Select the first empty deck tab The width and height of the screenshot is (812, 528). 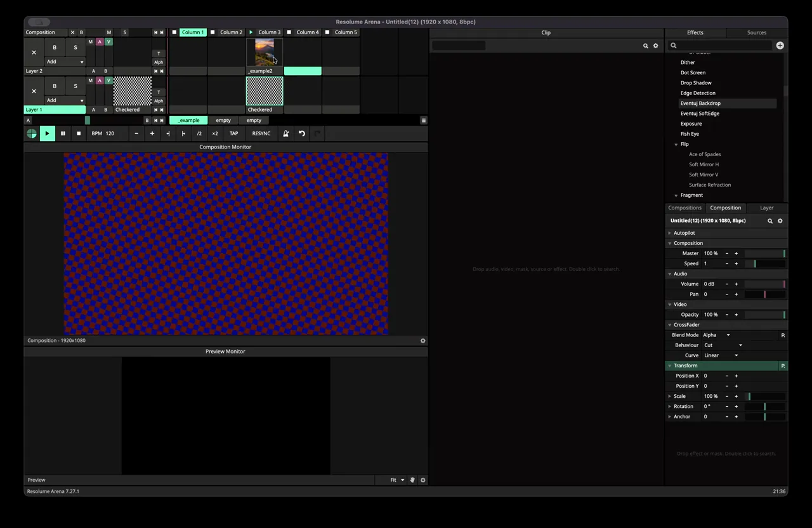click(223, 121)
